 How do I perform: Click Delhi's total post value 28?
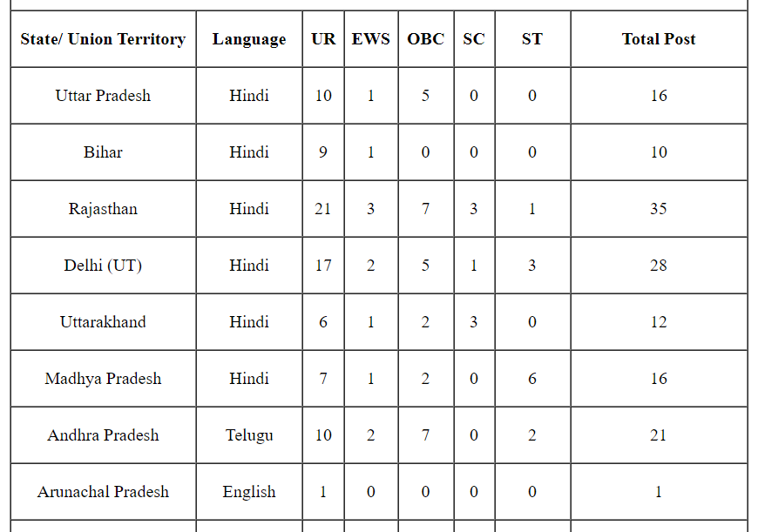coord(659,265)
